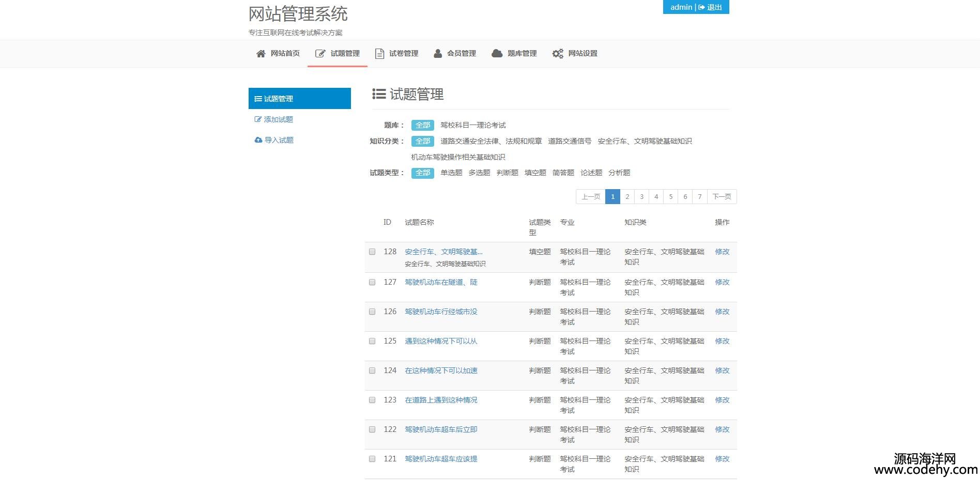Viewport: 980px width, 480px height.
Task: Click the gears icon beside 网站设置
Action: [x=558, y=54]
